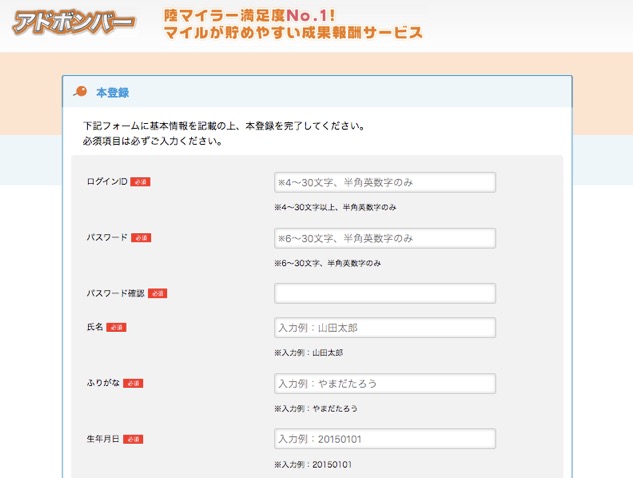Click the 生年月日 field label
Viewport: 633px width, 478px height.
(x=103, y=439)
